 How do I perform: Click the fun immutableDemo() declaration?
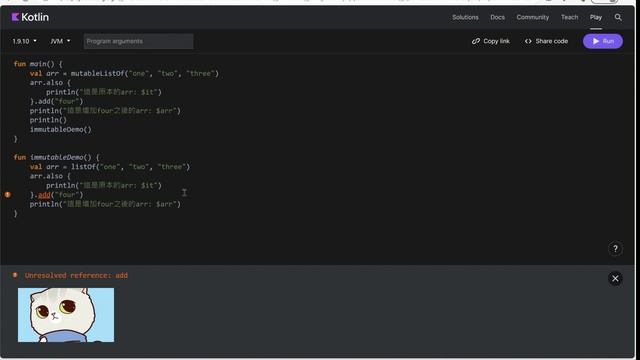[56, 157]
